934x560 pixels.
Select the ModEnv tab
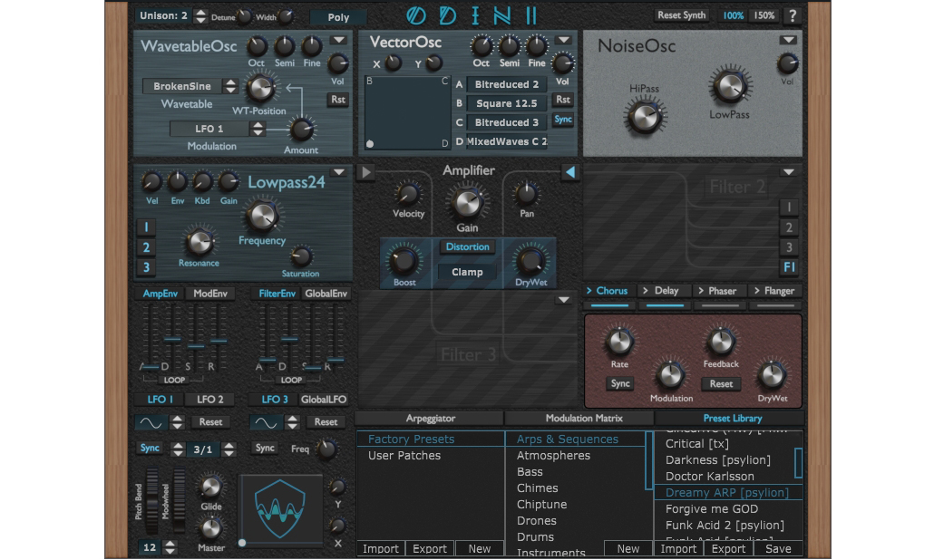click(210, 294)
